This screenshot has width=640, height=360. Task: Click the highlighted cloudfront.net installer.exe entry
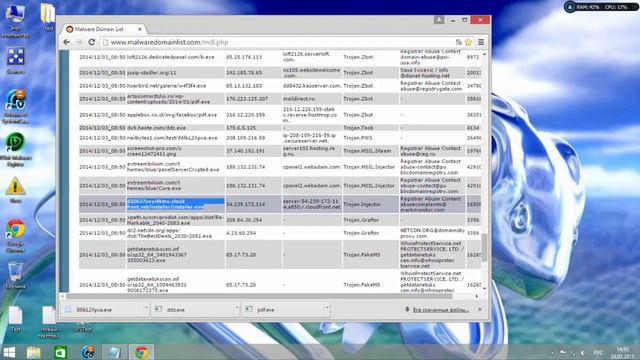point(176,204)
